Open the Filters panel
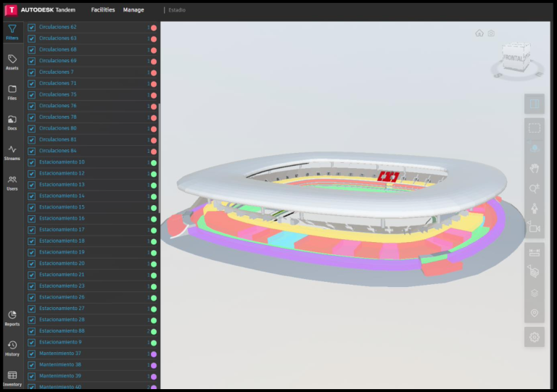 (12, 33)
